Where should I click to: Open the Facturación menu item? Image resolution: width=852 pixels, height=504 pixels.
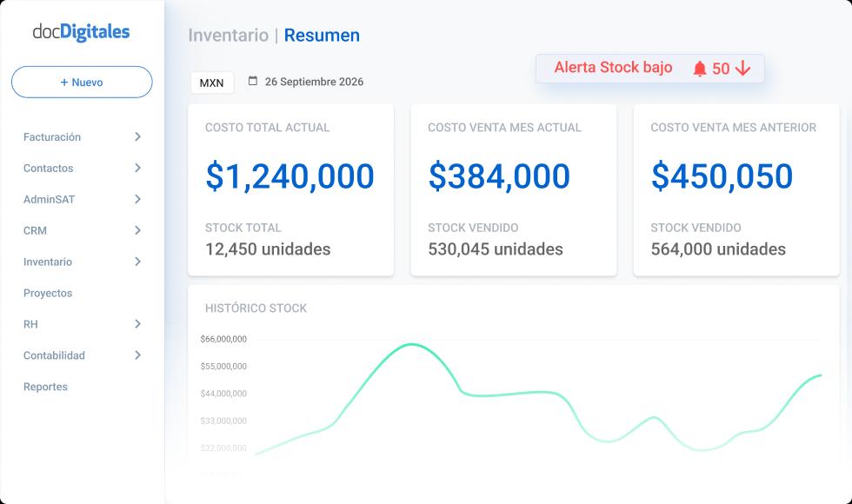[52, 137]
